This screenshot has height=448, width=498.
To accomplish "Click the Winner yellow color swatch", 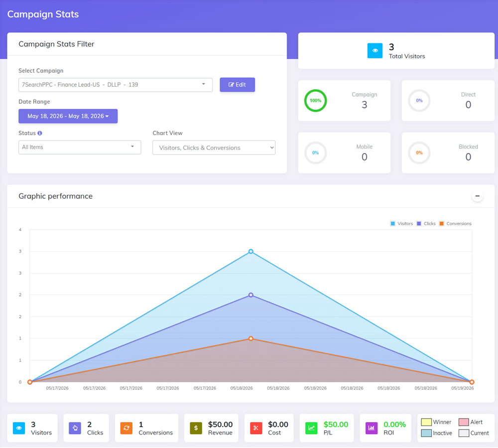I will 426,422.
